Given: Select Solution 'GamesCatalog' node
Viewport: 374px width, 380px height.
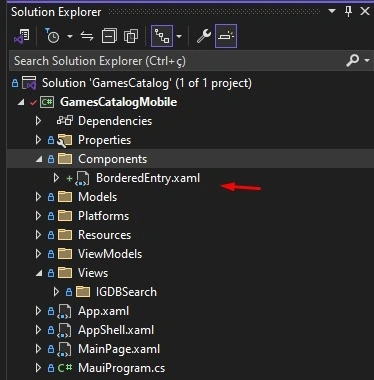Looking at the screenshot, I should tap(147, 83).
